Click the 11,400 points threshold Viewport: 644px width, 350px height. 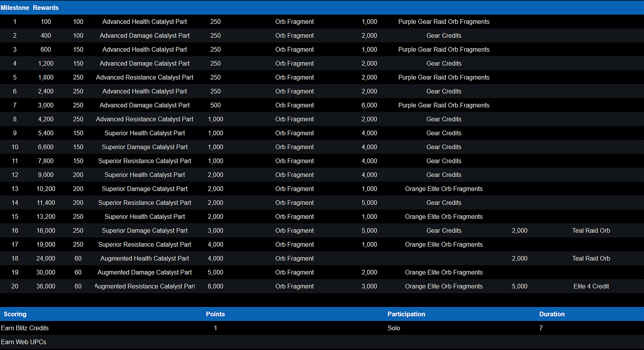pos(46,203)
